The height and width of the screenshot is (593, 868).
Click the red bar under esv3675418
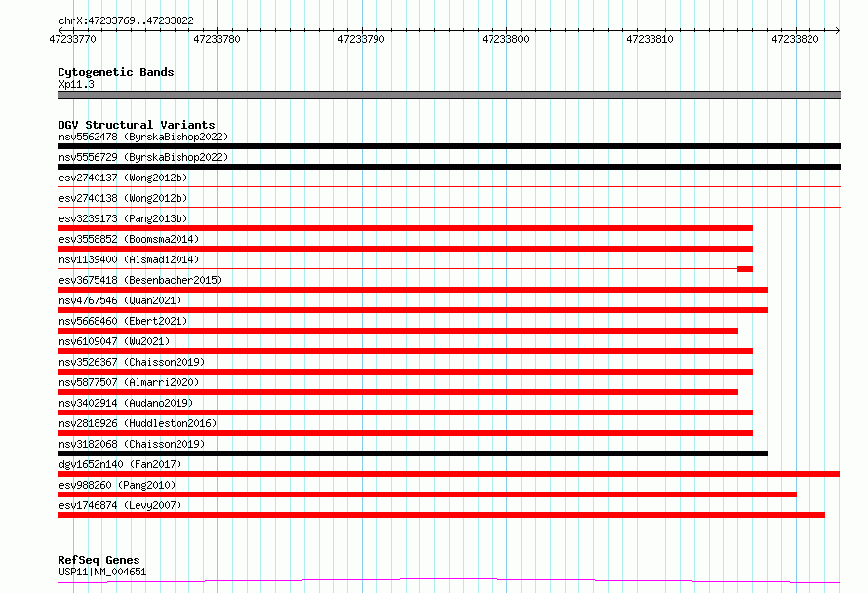pos(413,290)
